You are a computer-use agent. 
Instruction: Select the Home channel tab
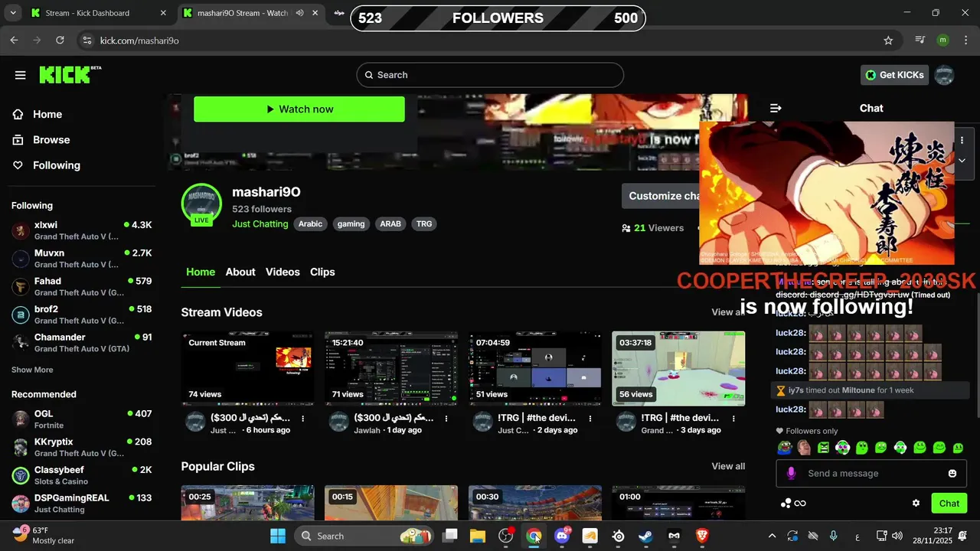pos(201,272)
